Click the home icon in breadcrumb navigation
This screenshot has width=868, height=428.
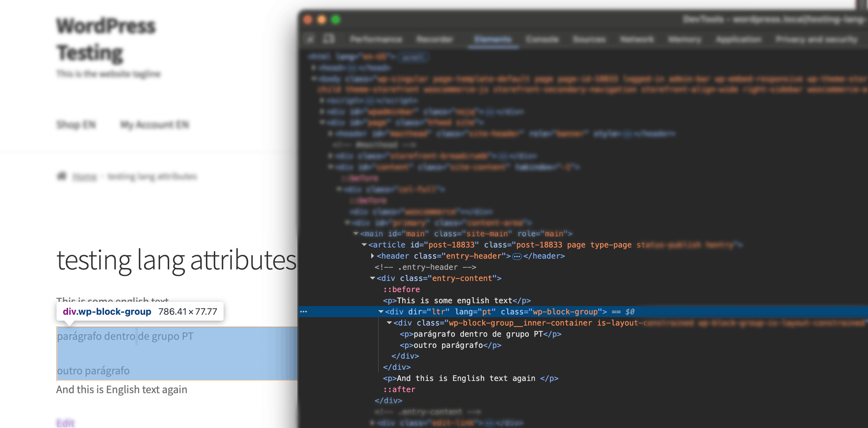[x=61, y=176]
